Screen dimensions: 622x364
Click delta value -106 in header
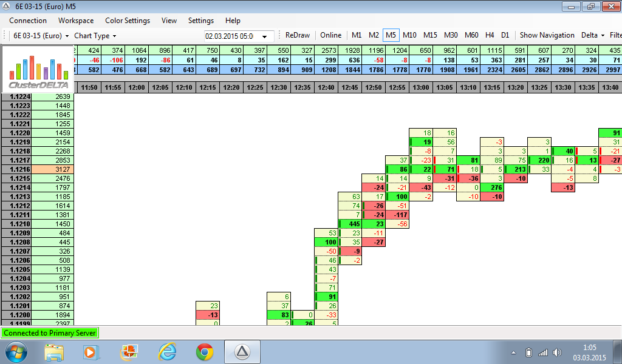tap(113, 60)
